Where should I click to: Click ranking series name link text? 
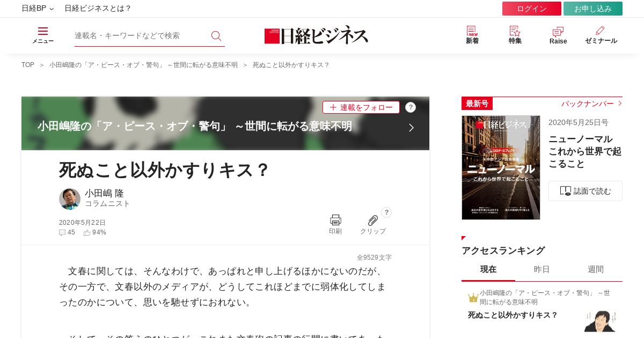545,297
